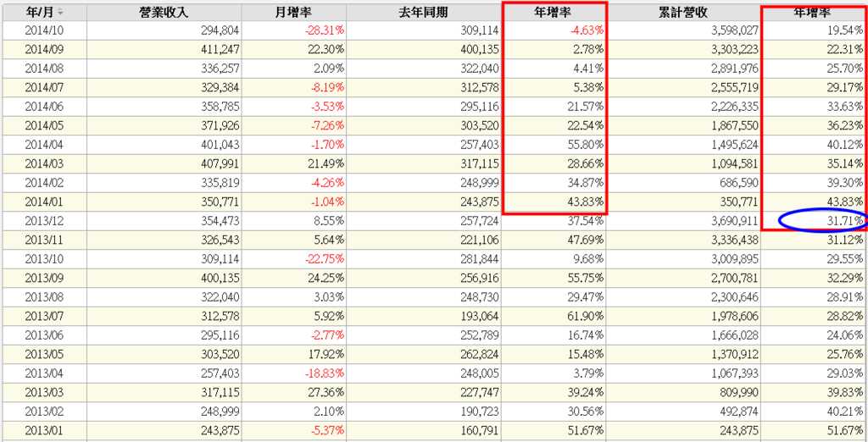
Task: Select revenue value 407,991
Action: [x=221, y=163]
